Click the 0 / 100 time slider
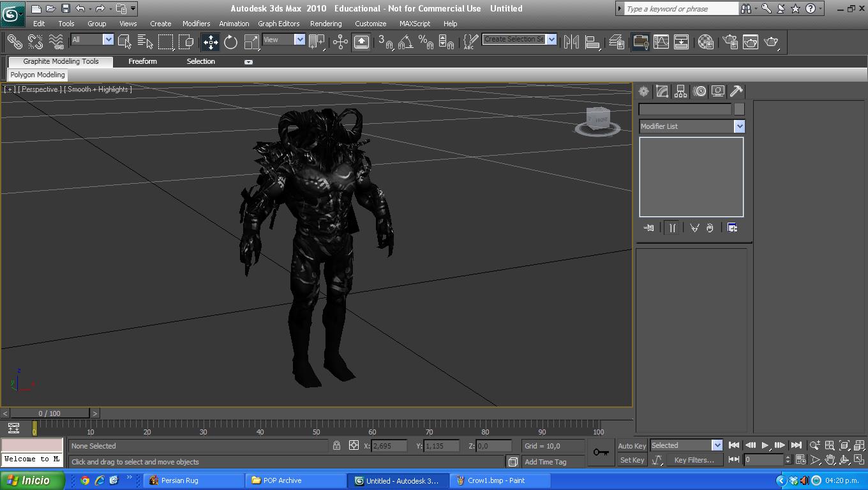Viewport: 868px width, 490px height. (49, 413)
